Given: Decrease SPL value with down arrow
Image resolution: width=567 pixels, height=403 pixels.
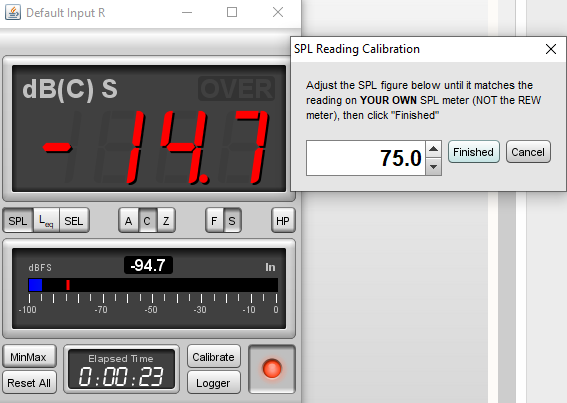Looking at the screenshot, I should point(434,167).
